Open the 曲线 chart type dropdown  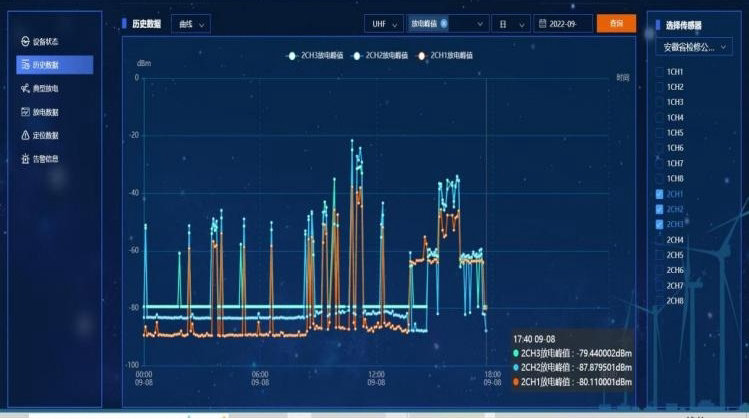click(x=191, y=22)
